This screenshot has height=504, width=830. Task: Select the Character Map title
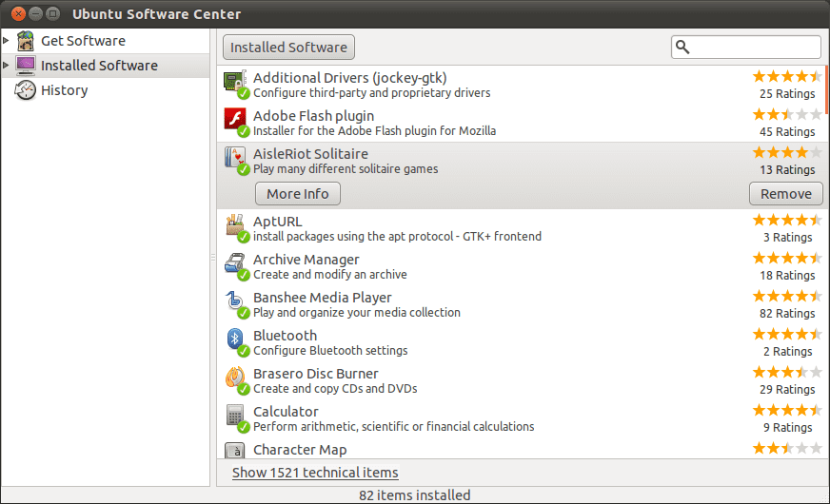300,450
